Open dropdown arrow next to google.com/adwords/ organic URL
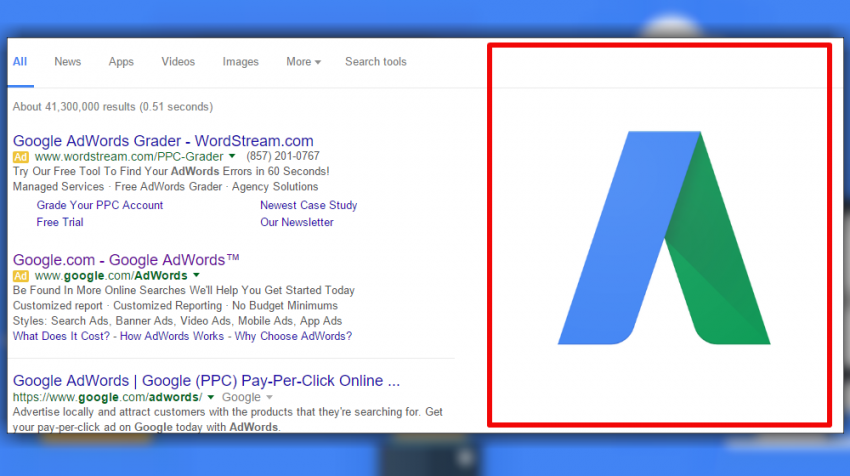 tap(213, 398)
